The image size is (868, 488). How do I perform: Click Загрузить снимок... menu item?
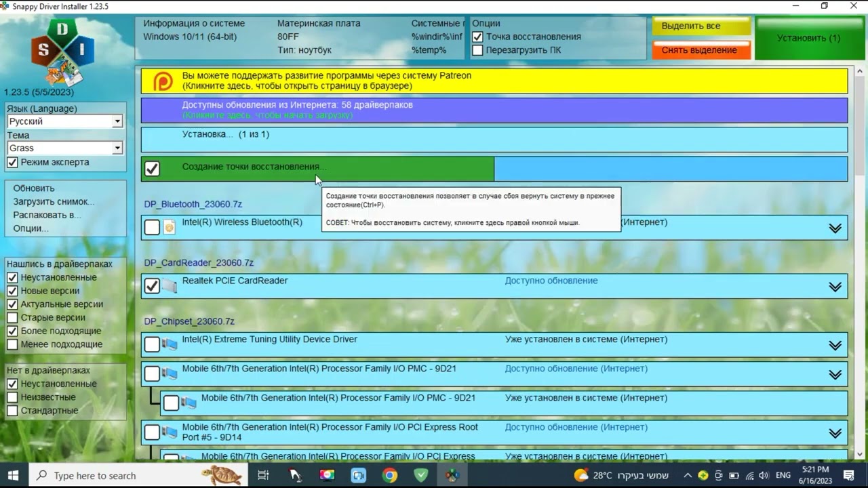click(54, 201)
